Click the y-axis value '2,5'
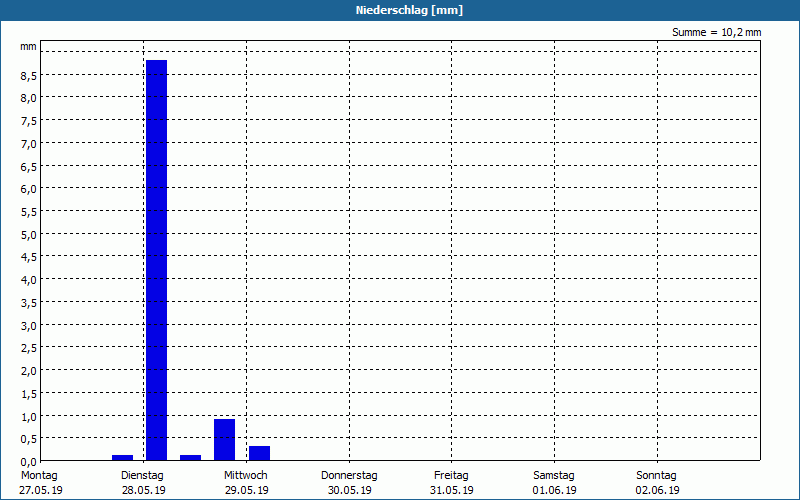 point(29,348)
